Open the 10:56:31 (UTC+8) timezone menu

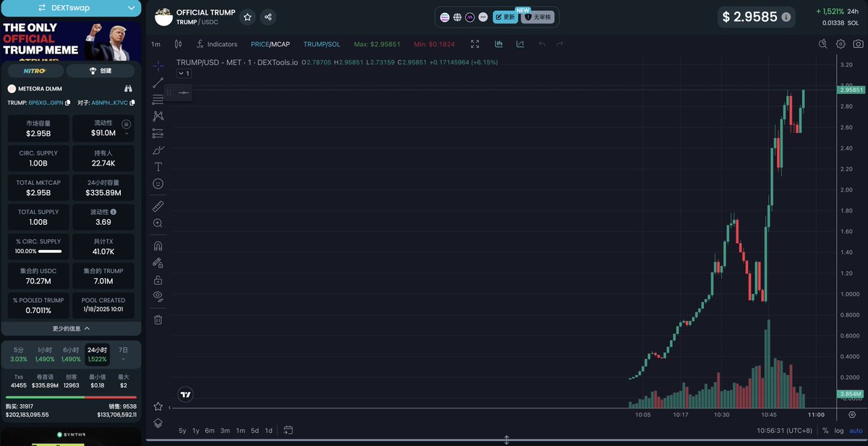pyautogui.click(x=784, y=431)
